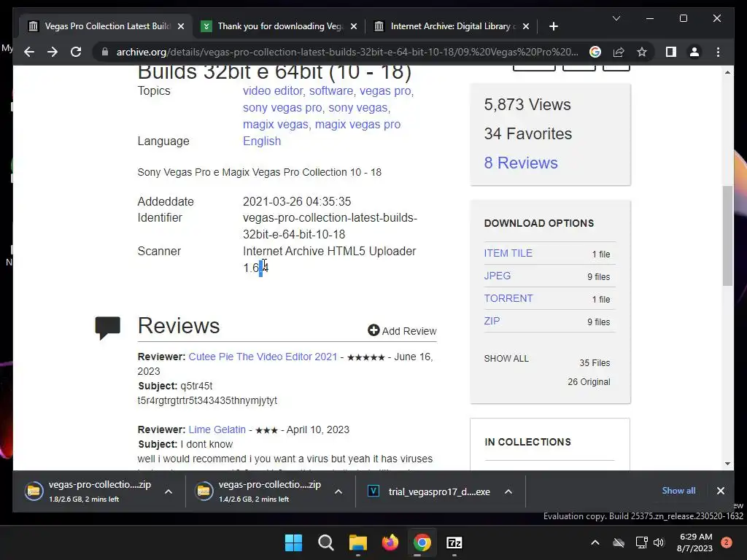The width and height of the screenshot is (747, 560).
Task: Click the Add Review plus icon
Action: point(373,330)
